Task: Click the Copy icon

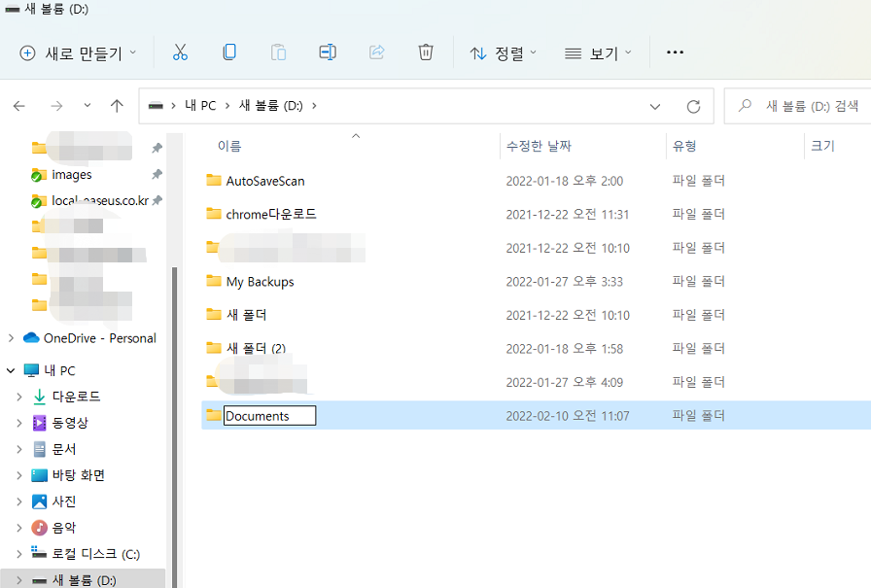Action: pos(229,52)
